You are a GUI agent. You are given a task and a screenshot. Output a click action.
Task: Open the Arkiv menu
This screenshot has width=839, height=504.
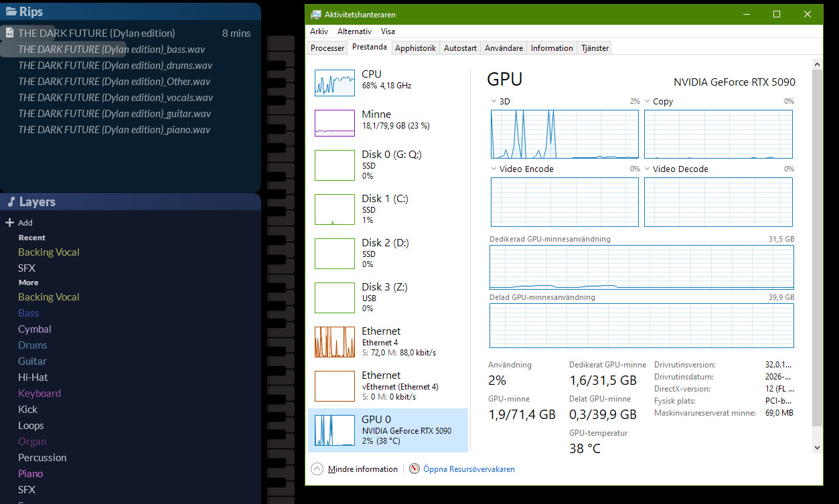click(319, 31)
